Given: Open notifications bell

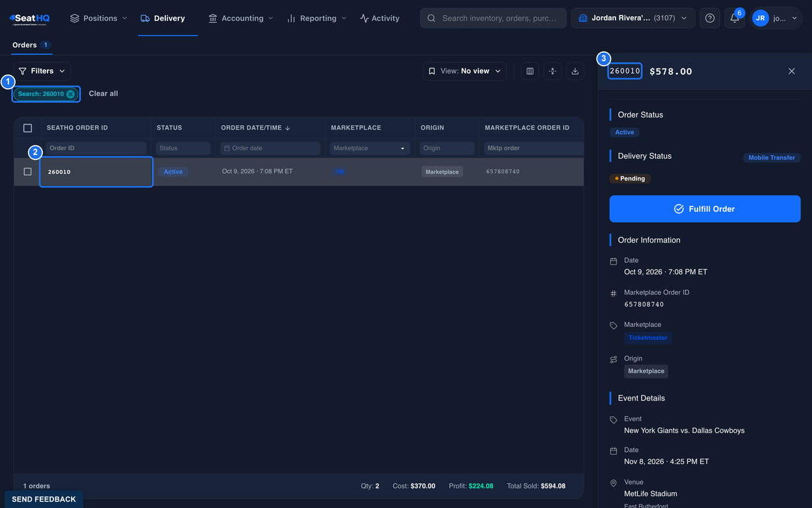Looking at the screenshot, I should coord(735,18).
